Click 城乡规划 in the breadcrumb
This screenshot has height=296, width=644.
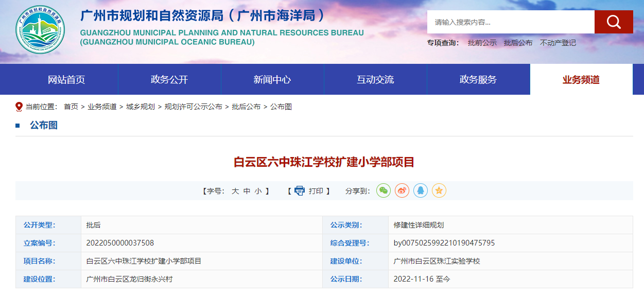point(140,107)
